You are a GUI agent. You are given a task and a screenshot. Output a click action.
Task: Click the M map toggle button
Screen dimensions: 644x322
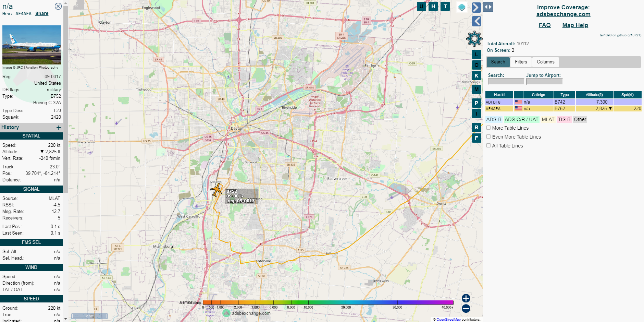point(476,90)
